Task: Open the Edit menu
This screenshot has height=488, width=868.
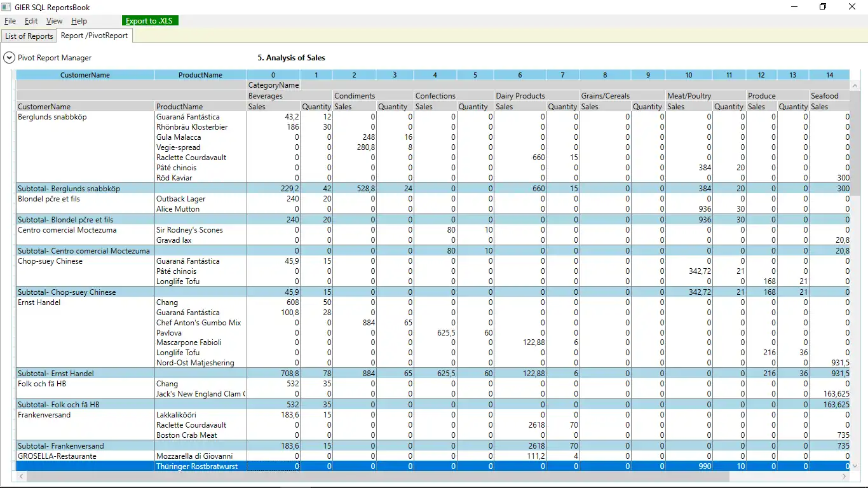Action: pyautogui.click(x=31, y=21)
